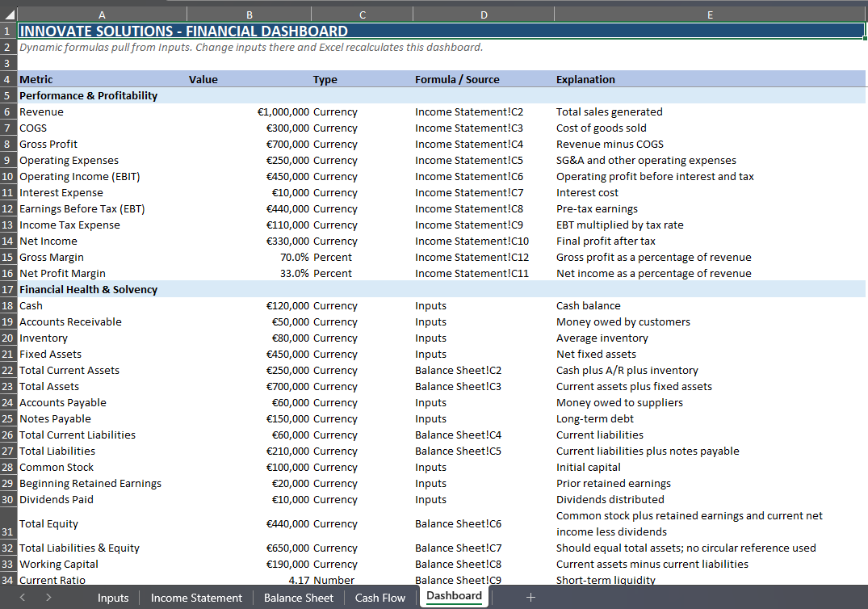The image size is (868, 609).
Task: Click the next sheet navigation arrow
Action: [x=48, y=598]
